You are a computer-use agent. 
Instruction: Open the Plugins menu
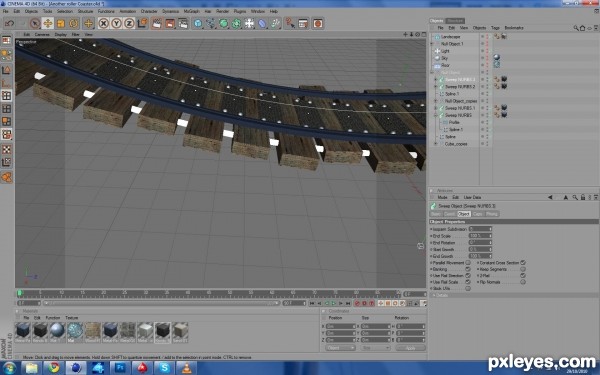pos(240,11)
